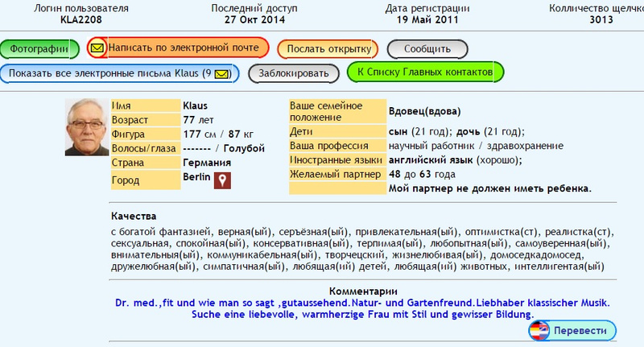This screenshot has width=644, height=347.
Task: Click the Иностранные языки label
Action: [337, 159]
